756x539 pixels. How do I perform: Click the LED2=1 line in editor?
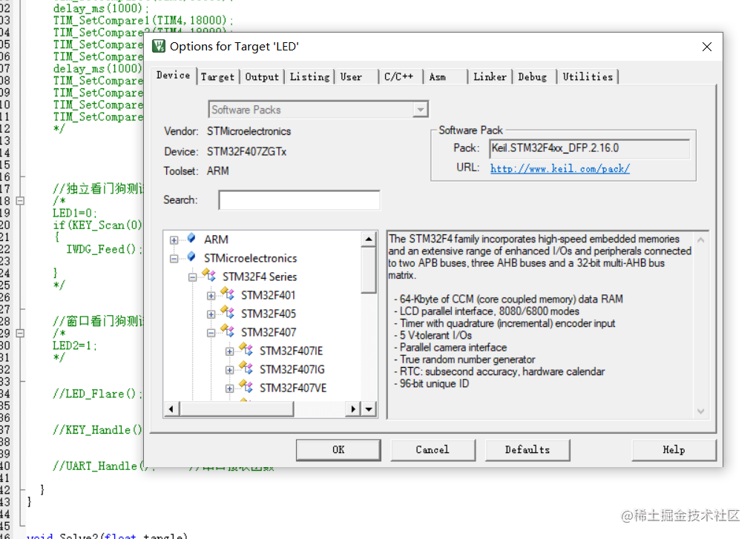pos(75,345)
